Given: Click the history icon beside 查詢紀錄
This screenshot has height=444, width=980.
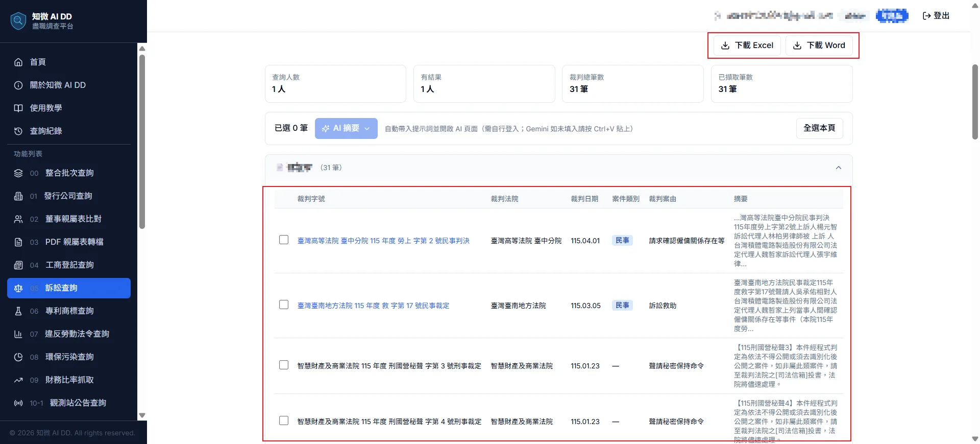Looking at the screenshot, I should [x=18, y=131].
